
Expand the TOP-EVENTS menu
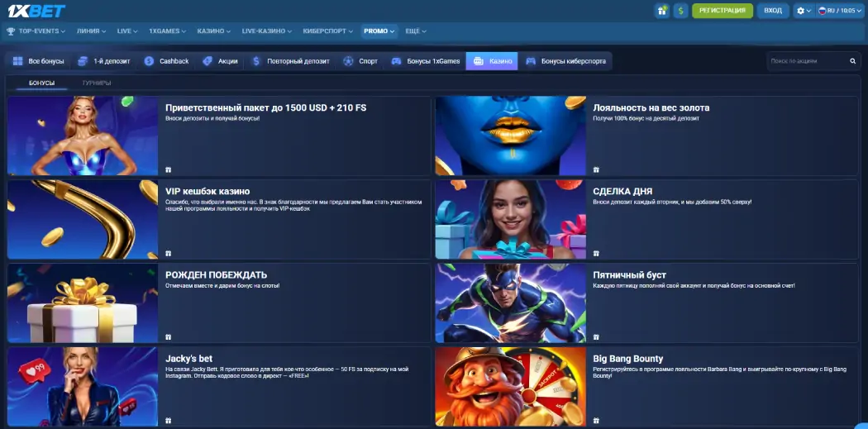pyautogui.click(x=41, y=31)
